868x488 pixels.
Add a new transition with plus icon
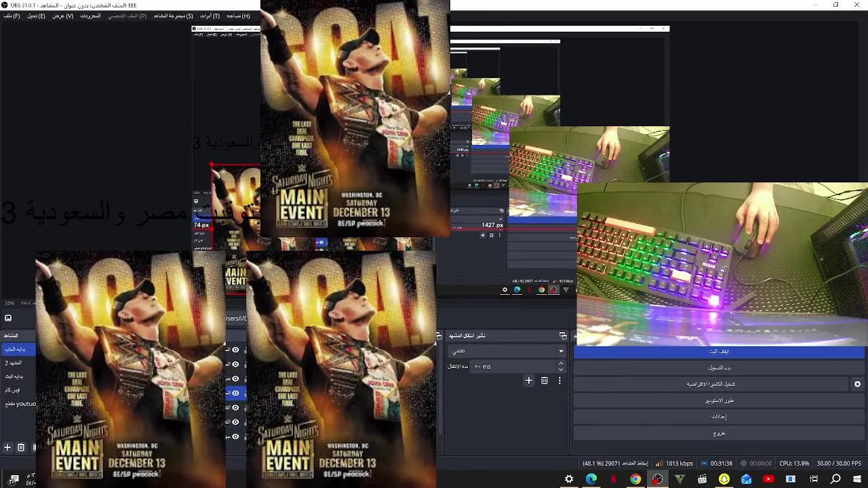[529, 381]
